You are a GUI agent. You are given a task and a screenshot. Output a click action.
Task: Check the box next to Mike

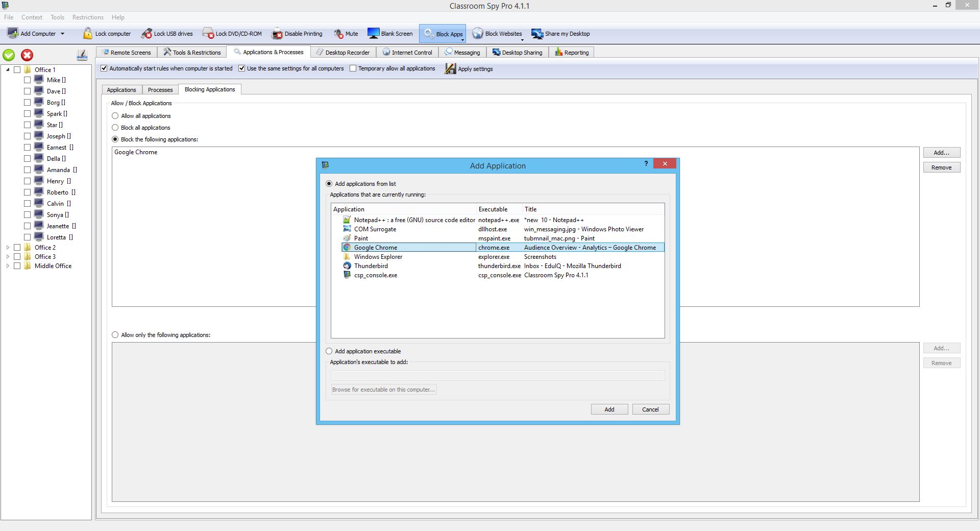tap(28, 80)
